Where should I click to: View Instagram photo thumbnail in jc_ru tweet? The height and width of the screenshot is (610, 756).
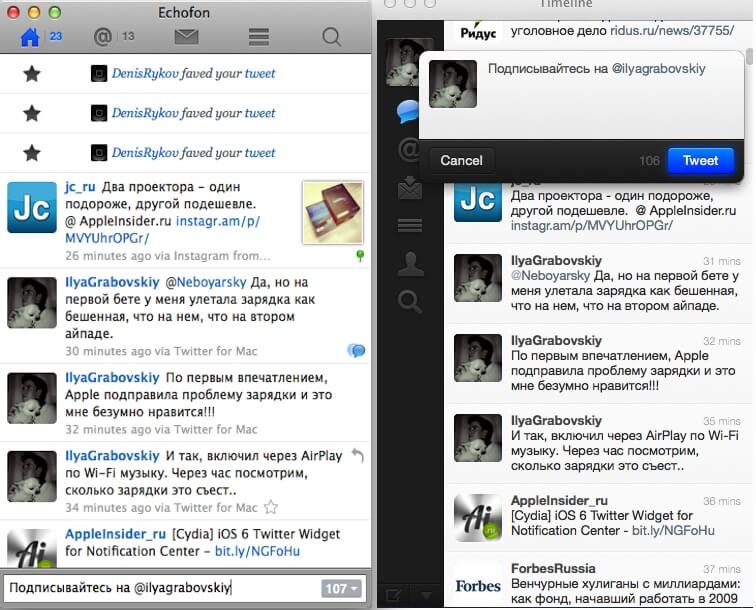click(333, 212)
